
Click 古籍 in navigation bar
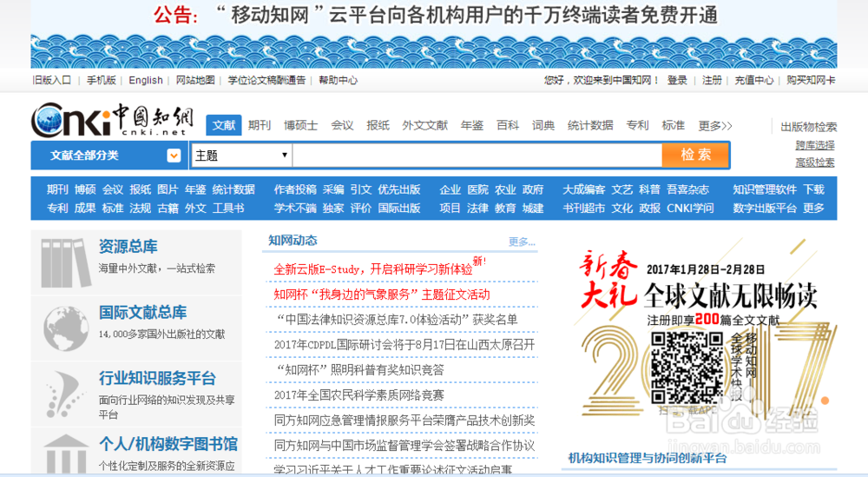168,209
